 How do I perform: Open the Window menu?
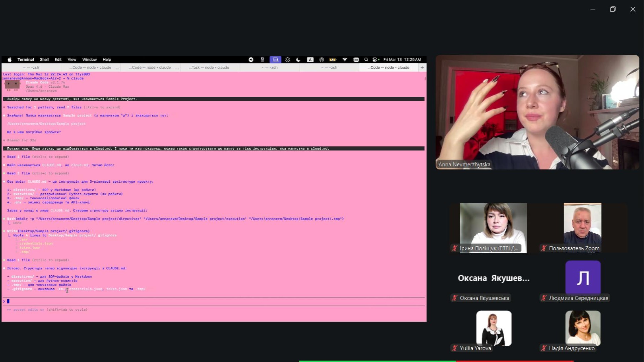89,60
